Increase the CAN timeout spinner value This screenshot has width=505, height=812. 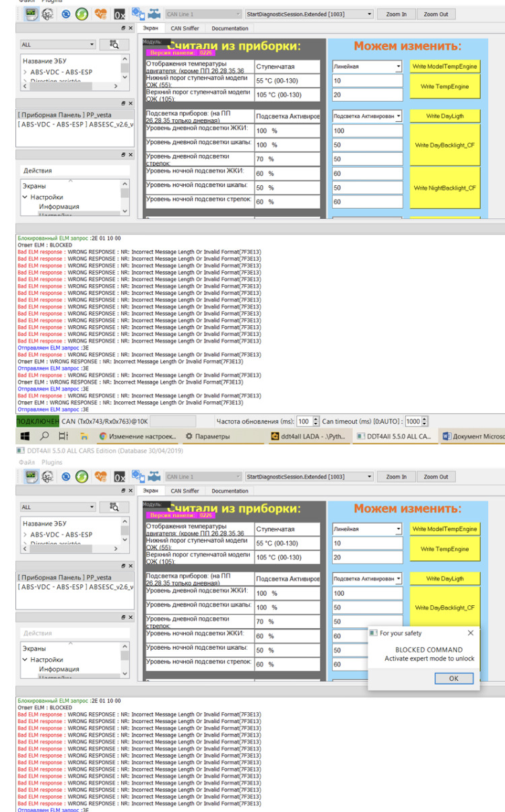point(426,418)
